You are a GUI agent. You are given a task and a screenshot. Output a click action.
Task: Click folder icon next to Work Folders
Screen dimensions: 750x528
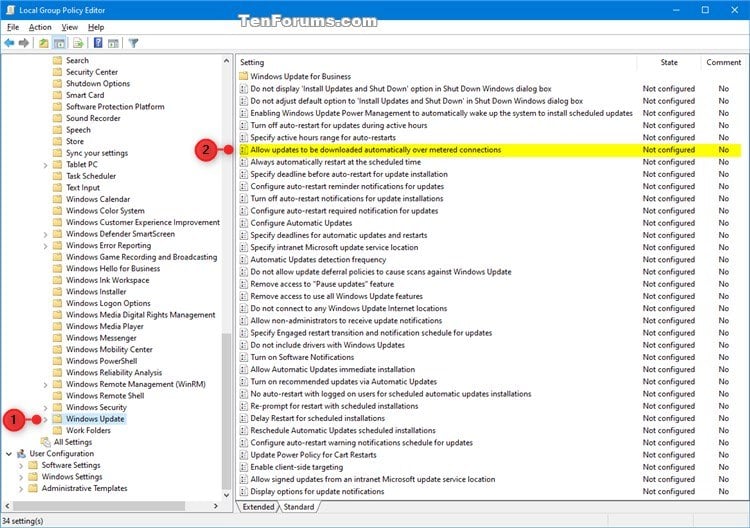pos(57,430)
